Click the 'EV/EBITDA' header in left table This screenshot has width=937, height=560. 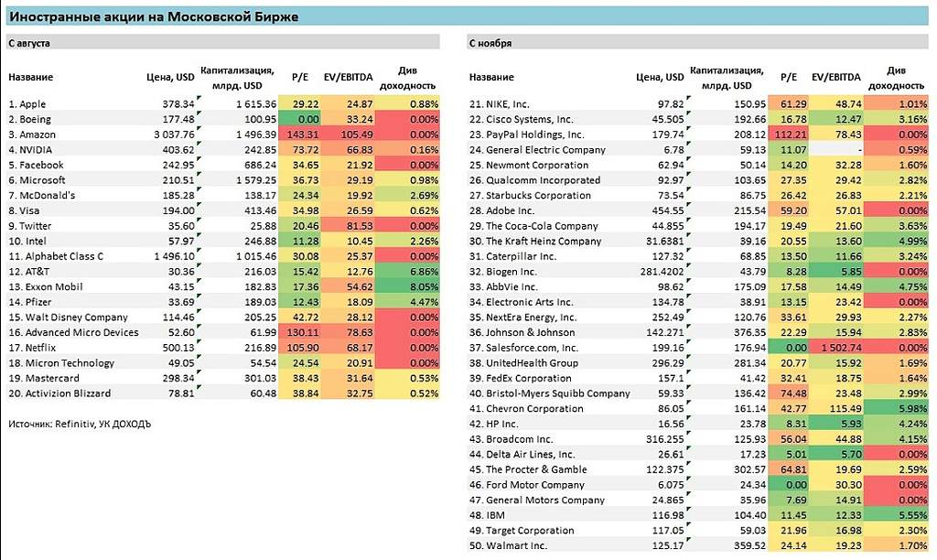[348, 77]
